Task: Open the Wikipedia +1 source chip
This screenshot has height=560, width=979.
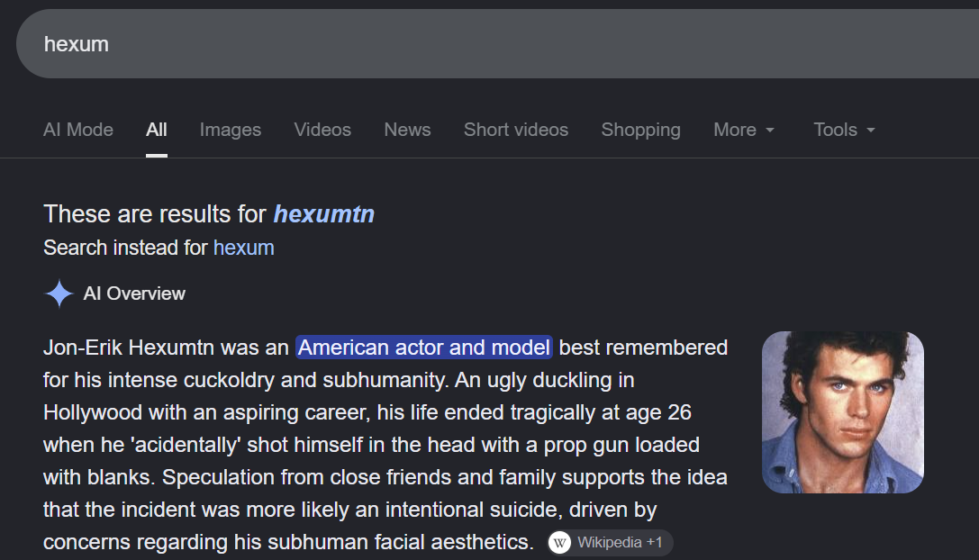Action: pos(610,543)
